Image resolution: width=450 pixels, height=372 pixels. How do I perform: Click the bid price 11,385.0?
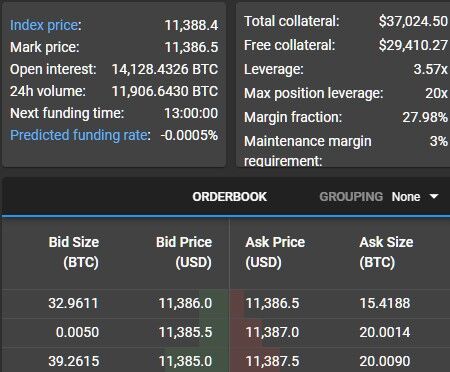click(185, 361)
